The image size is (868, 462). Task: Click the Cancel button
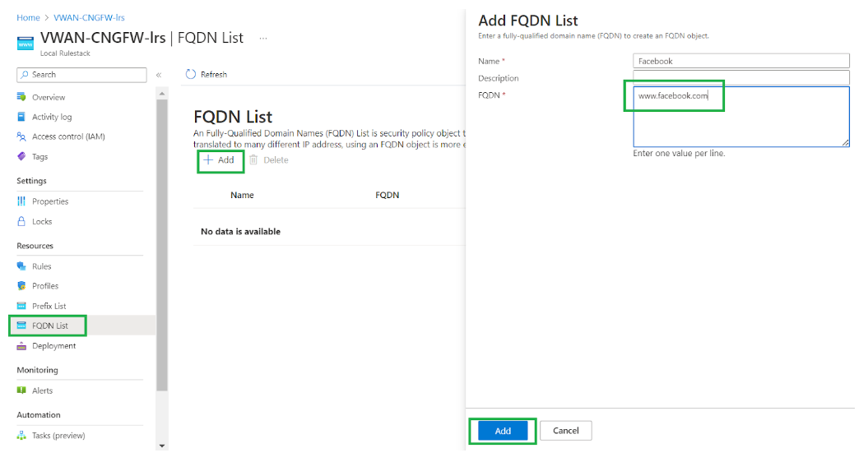pyautogui.click(x=566, y=431)
